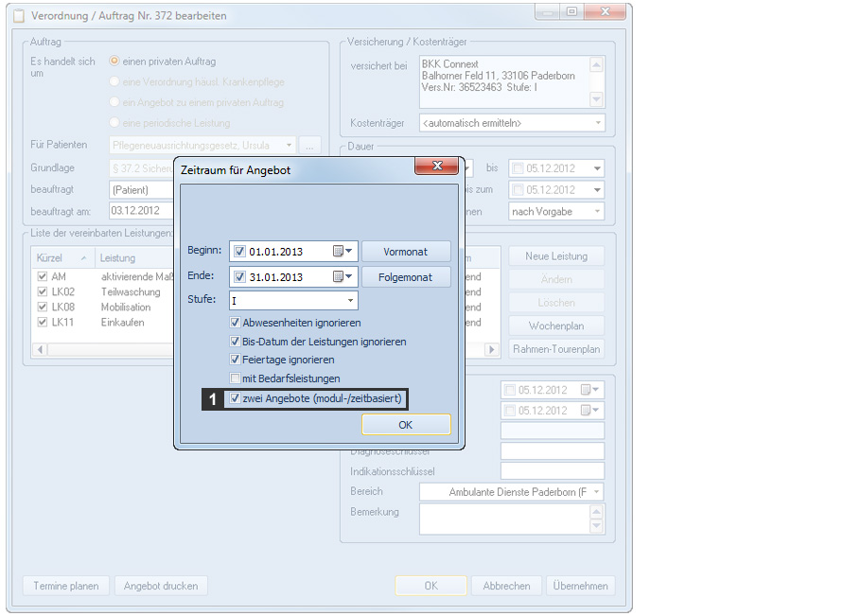The width and height of the screenshot is (861, 616).
Task: Confirm the Zeitraum dialog with OK
Action: 406,425
